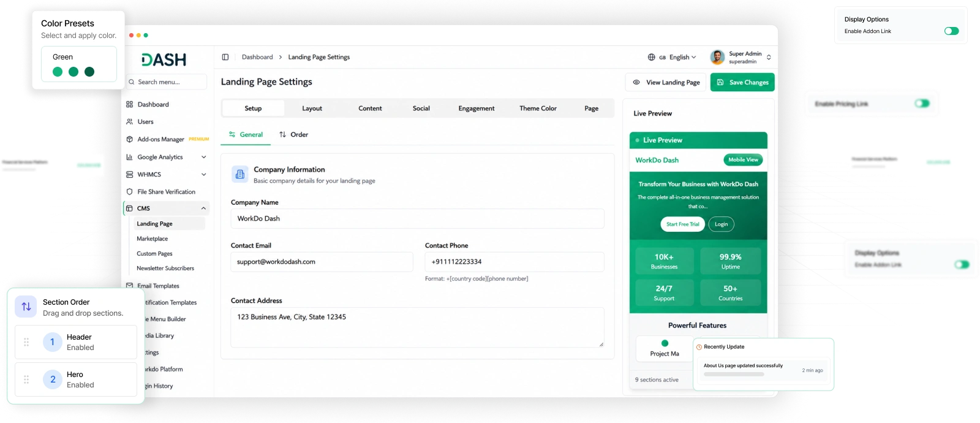Select the dark green color swatch
980x423 pixels.
point(89,72)
